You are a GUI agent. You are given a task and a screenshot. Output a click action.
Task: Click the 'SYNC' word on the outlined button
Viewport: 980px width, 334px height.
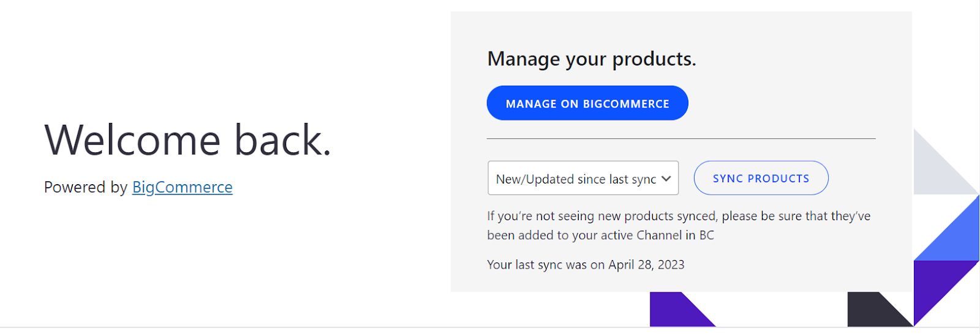(728, 179)
